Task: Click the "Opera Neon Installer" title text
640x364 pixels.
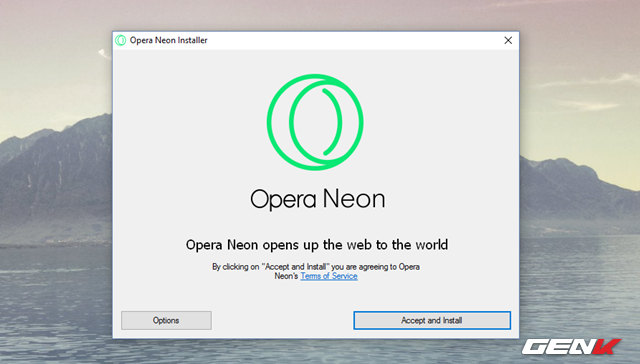Action: pos(169,40)
